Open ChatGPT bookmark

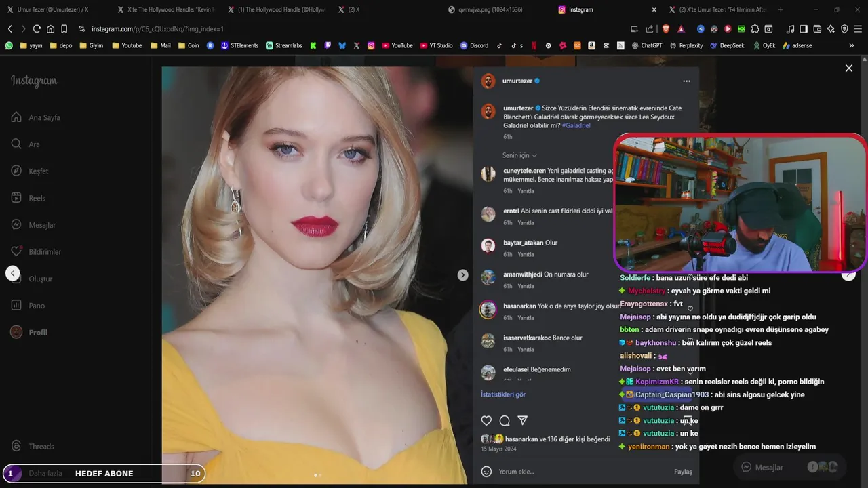(646, 45)
